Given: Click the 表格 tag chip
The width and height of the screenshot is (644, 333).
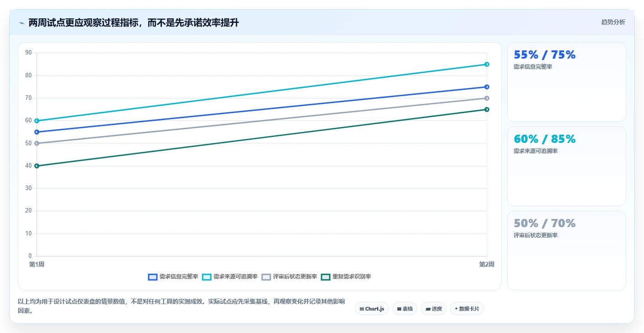Looking at the screenshot, I should coord(405,309).
